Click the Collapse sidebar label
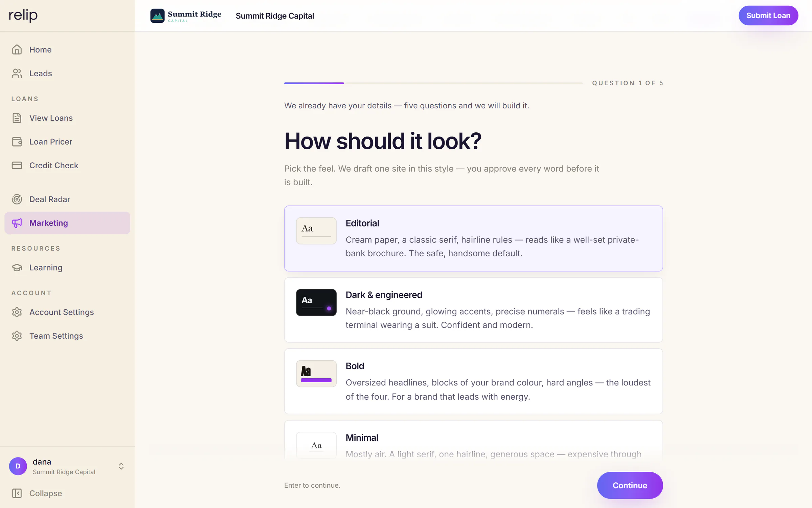812x508 pixels. [46, 493]
